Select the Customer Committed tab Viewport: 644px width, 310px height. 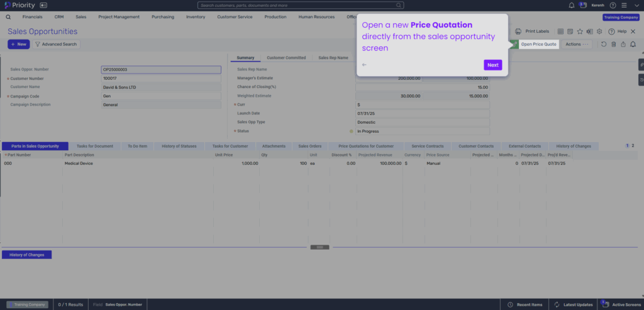point(286,57)
